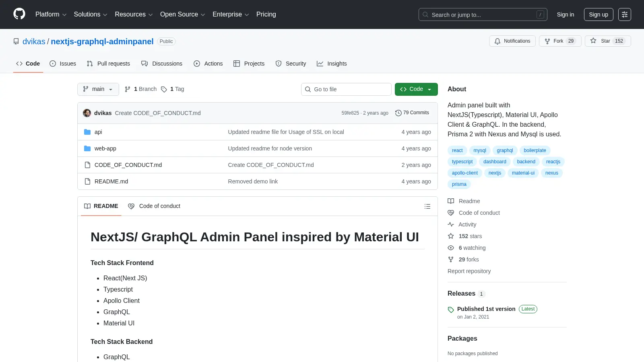
Task: Click the history clock icon beside 79 Commits
Action: coord(398,113)
